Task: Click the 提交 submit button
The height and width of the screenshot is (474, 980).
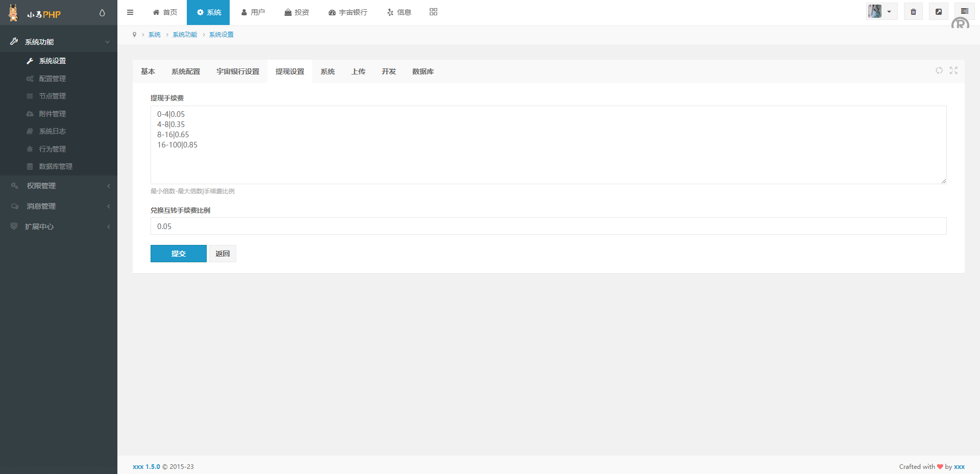Action: [178, 254]
